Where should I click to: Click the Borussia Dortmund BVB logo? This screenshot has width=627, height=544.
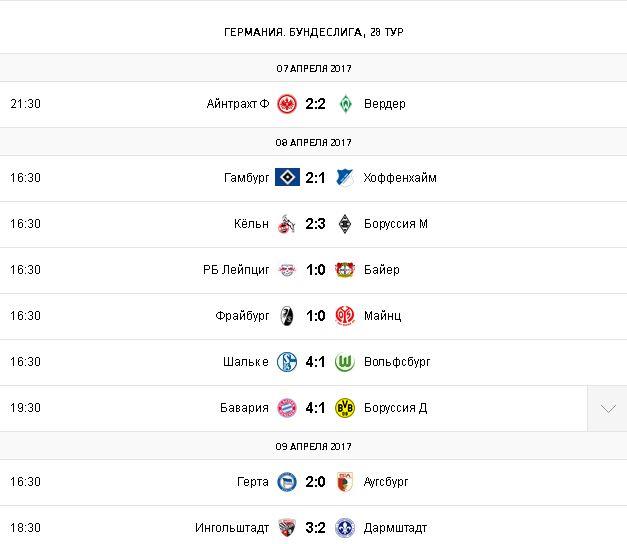[345, 408]
